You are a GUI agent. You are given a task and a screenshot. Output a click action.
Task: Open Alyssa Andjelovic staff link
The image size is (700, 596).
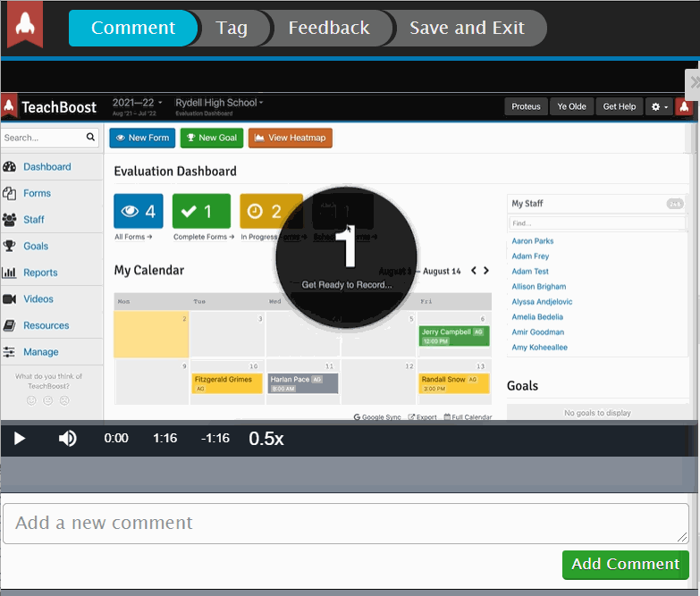542,301
